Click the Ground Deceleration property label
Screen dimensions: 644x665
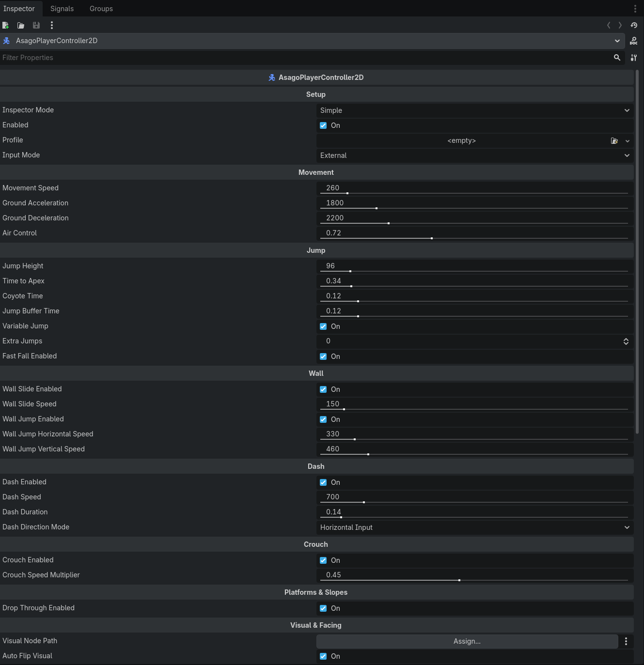click(x=35, y=218)
